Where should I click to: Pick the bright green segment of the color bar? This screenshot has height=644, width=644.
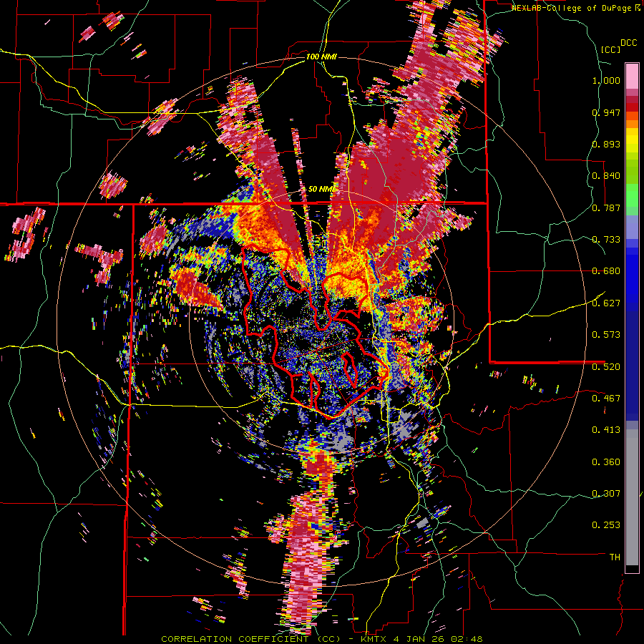point(632,195)
